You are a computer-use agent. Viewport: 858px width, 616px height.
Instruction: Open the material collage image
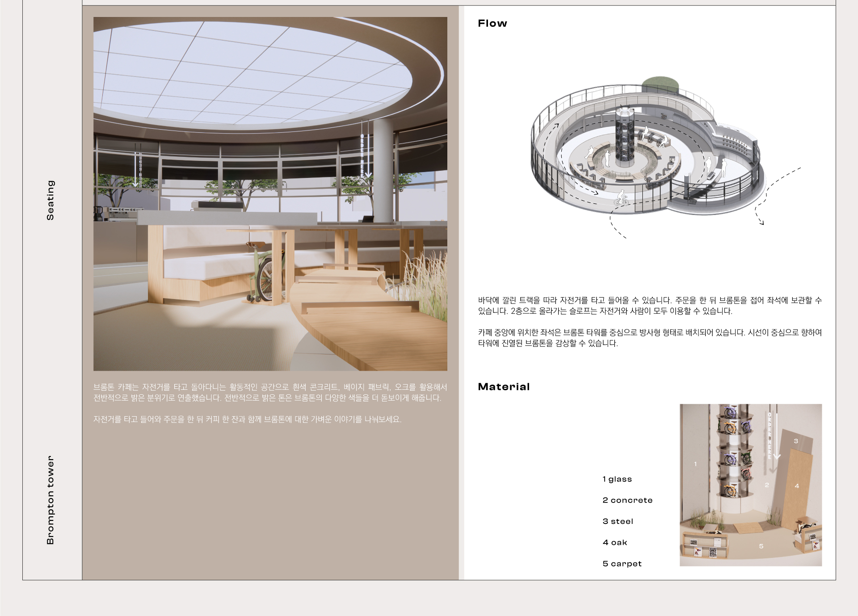coord(750,485)
